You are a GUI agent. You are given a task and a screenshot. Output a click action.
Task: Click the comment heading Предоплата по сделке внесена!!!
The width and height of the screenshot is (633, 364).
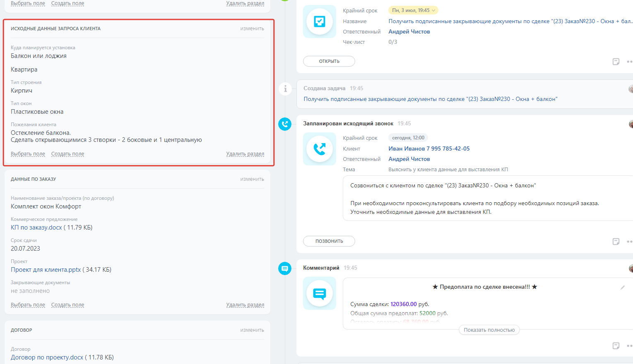pos(485,287)
